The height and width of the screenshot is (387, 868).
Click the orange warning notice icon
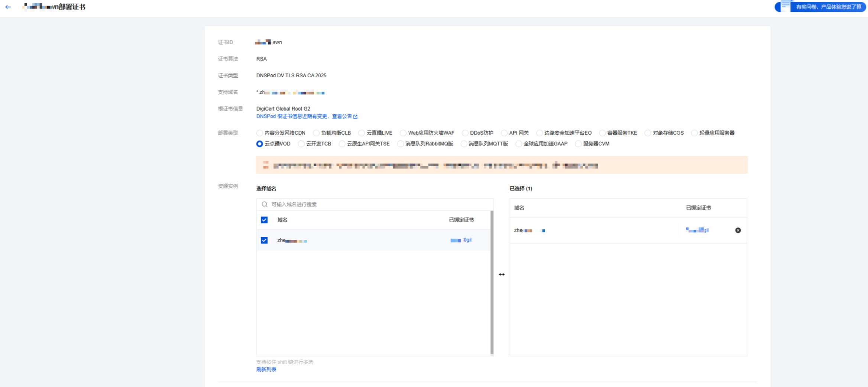pyautogui.click(x=266, y=165)
